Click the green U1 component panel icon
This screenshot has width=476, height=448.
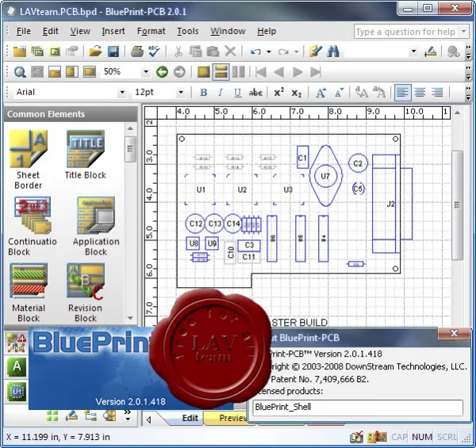[x=17, y=392]
